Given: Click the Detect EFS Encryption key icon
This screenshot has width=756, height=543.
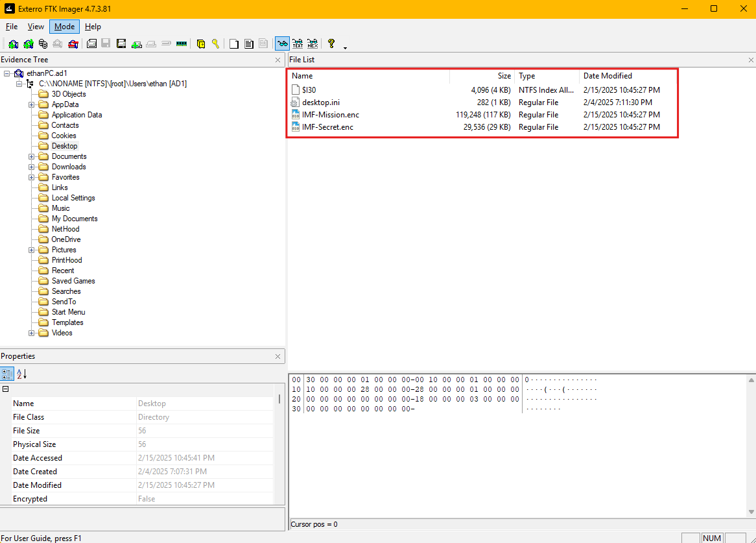Looking at the screenshot, I should [x=216, y=44].
